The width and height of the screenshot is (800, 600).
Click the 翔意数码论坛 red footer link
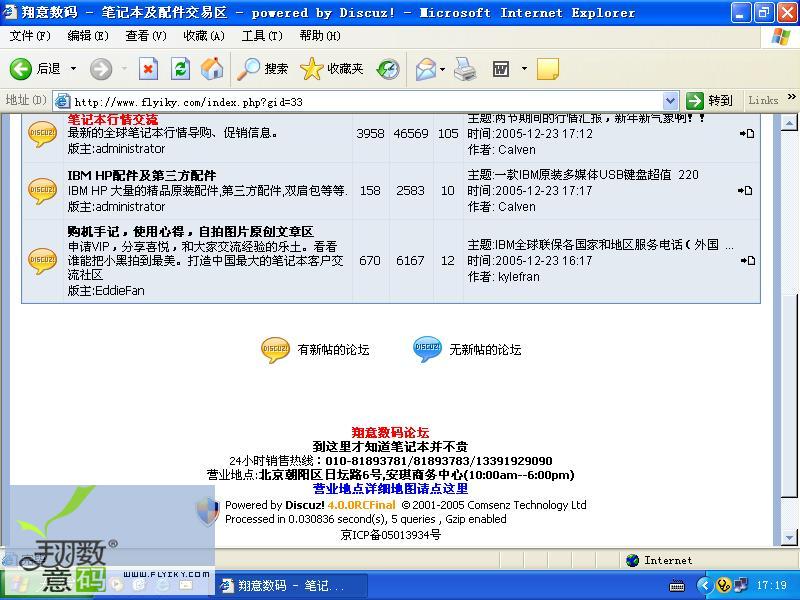pos(390,433)
